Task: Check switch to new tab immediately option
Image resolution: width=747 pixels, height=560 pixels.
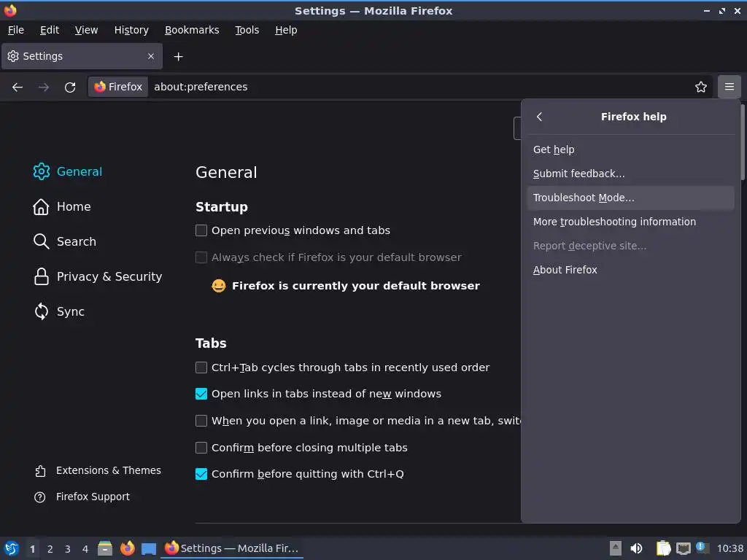Action: click(201, 421)
